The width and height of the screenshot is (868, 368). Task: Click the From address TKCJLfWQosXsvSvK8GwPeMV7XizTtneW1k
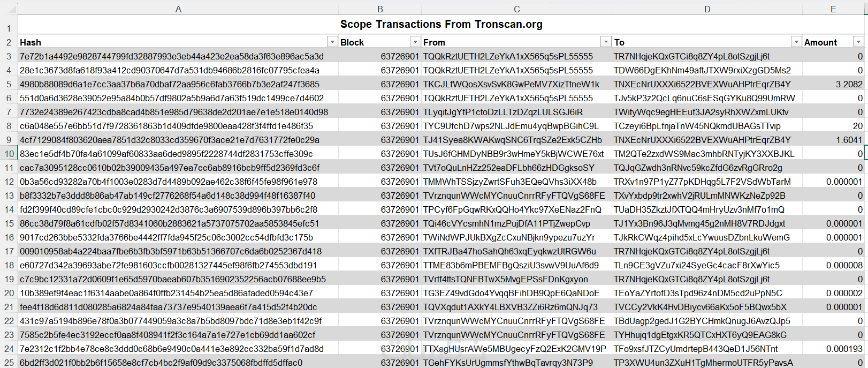coord(511,84)
